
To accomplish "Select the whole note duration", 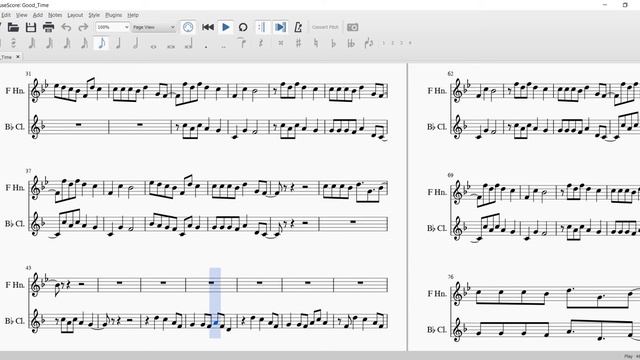I will pyautogui.click(x=153, y=46).
